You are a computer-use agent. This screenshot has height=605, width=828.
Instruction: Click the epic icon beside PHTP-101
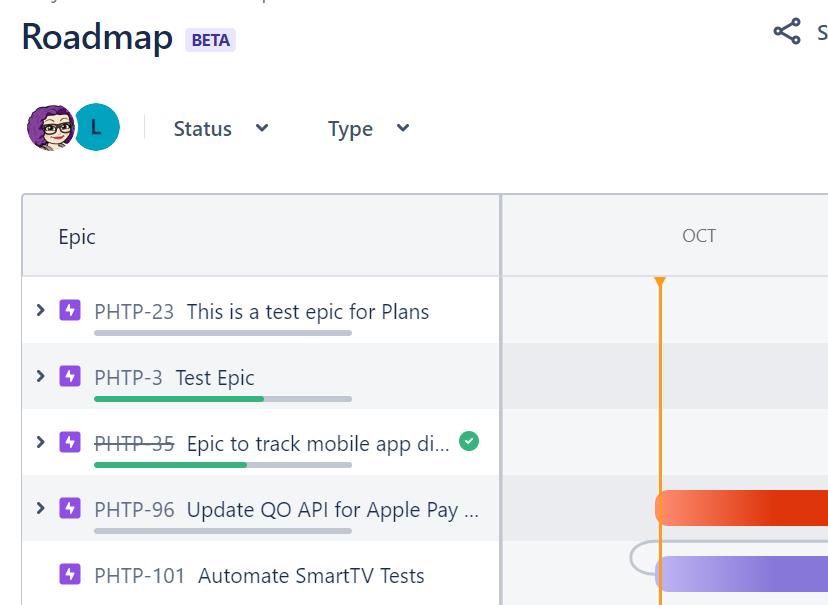tap(69, 574)
